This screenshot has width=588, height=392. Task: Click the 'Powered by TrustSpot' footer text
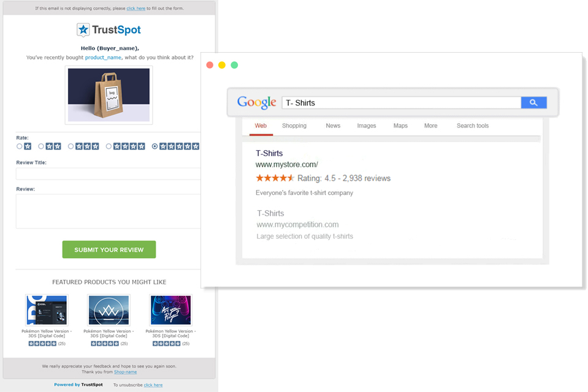point(78,385)
